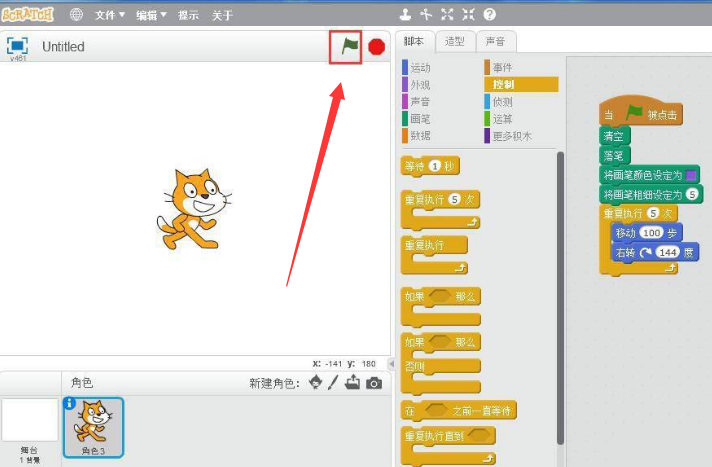Click the 当绿旗被点击 hat block in script

click(x=641, y=112)
